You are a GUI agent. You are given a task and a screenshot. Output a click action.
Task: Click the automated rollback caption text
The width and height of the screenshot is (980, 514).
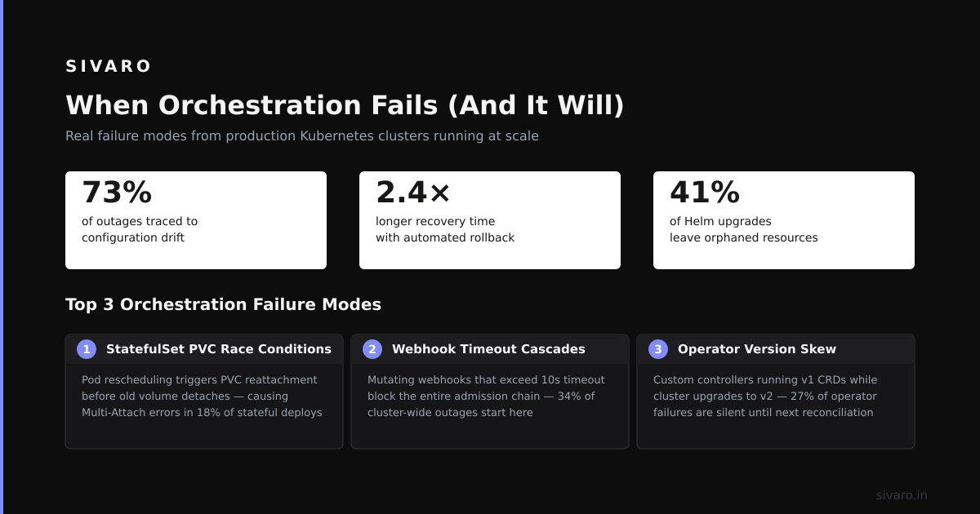(445, 229)
